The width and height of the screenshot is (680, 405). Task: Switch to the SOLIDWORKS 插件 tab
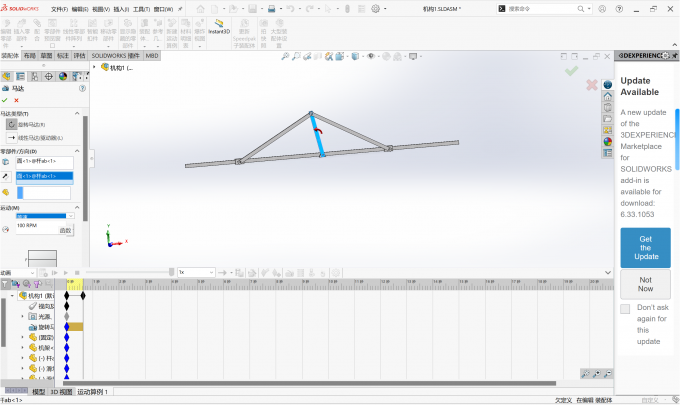(115, 56)
